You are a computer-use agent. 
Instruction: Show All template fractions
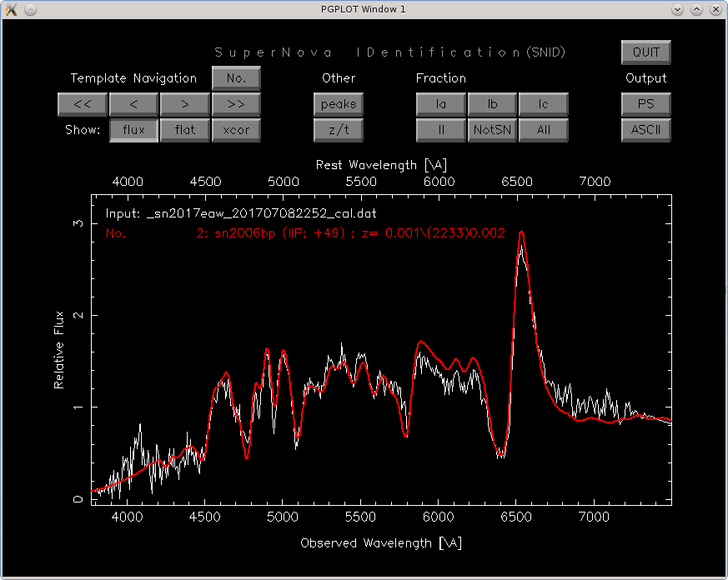click(x=543, y=130)
